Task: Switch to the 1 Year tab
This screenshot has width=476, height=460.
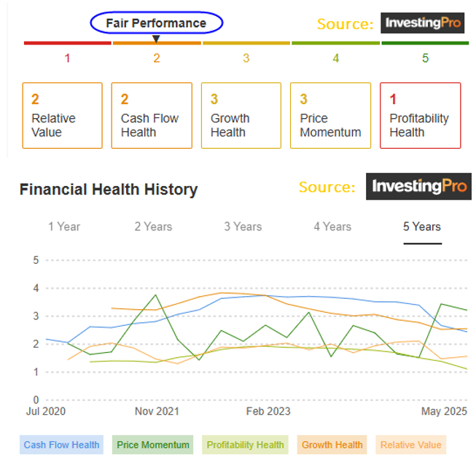Action: (64, 227)
